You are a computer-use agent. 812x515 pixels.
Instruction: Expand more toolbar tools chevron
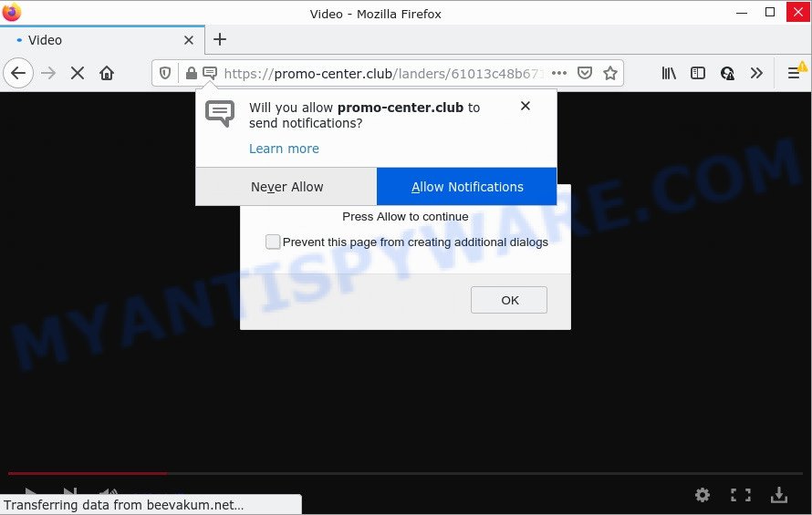point(756,73)
